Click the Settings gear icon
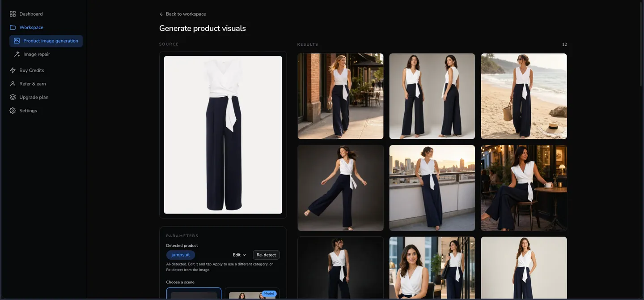 (x=13, y=111)
